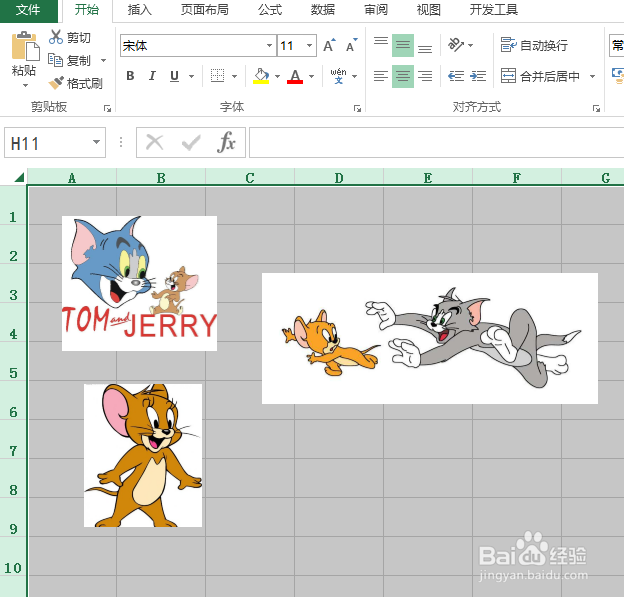
Task: Decrease font size with small A icon
Action: click(x=351, y=46)
